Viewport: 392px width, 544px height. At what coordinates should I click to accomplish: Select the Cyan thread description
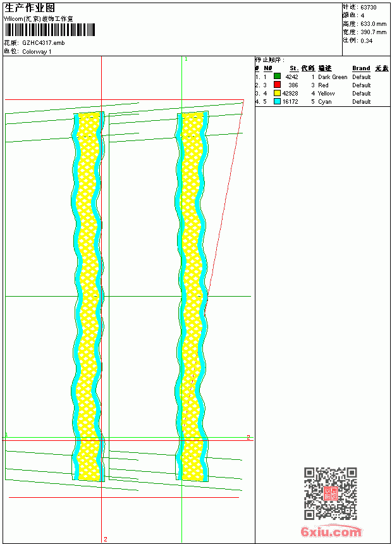[325, 102]
